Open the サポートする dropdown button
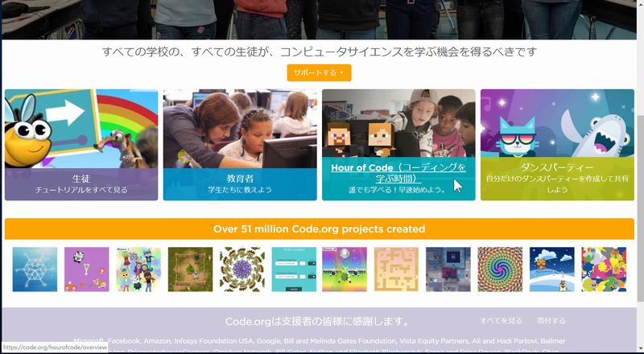Image resolution: width=644 pixels, height=354 pixels. 319,72
